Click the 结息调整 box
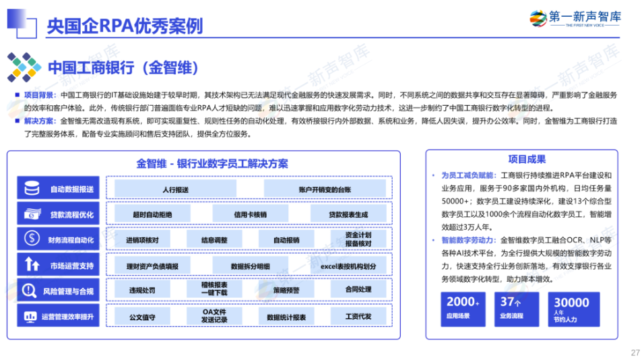This screenshot has height=364, width=644. click(214, 239)
